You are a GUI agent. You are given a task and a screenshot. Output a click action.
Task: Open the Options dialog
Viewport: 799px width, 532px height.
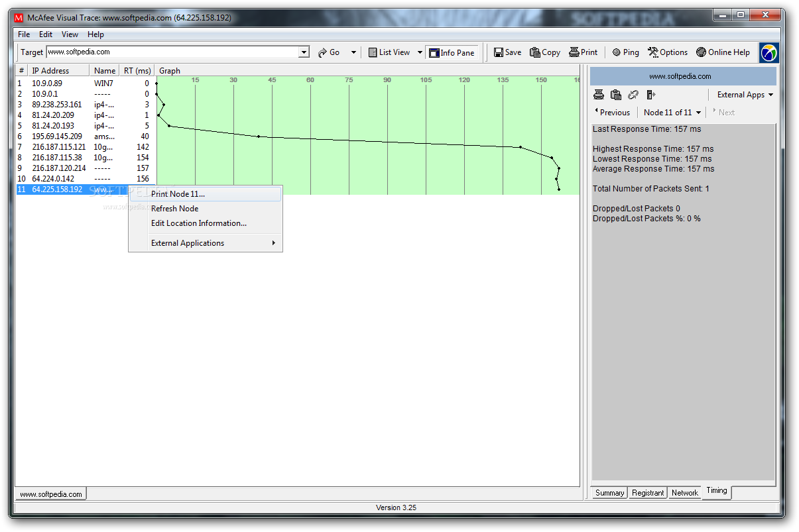point(668,52)
